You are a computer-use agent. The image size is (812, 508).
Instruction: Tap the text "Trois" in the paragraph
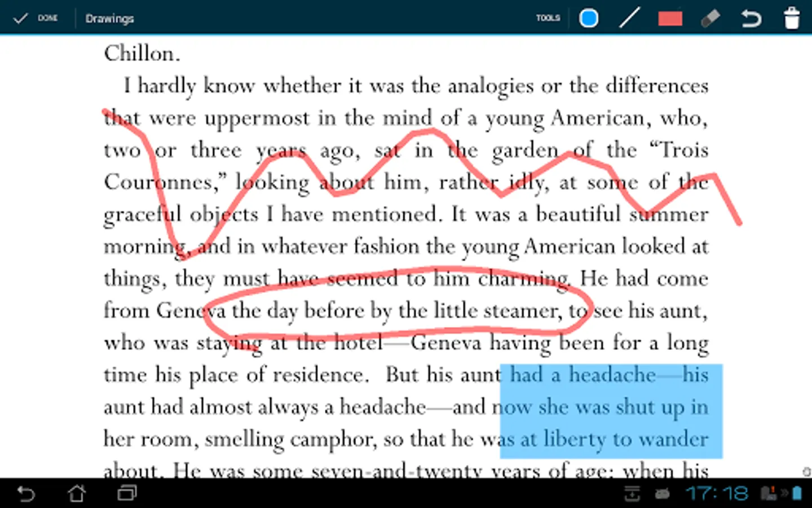(x=683, y=150)
